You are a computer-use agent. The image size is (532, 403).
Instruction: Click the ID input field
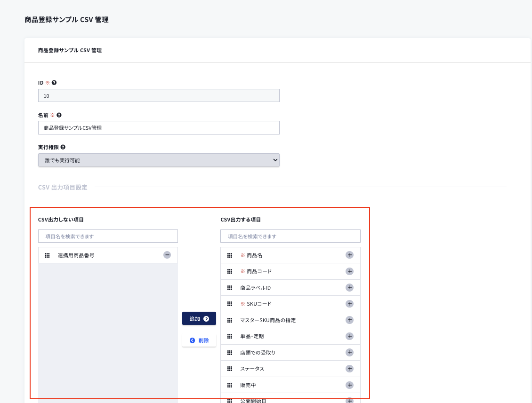tap(159, 95)
